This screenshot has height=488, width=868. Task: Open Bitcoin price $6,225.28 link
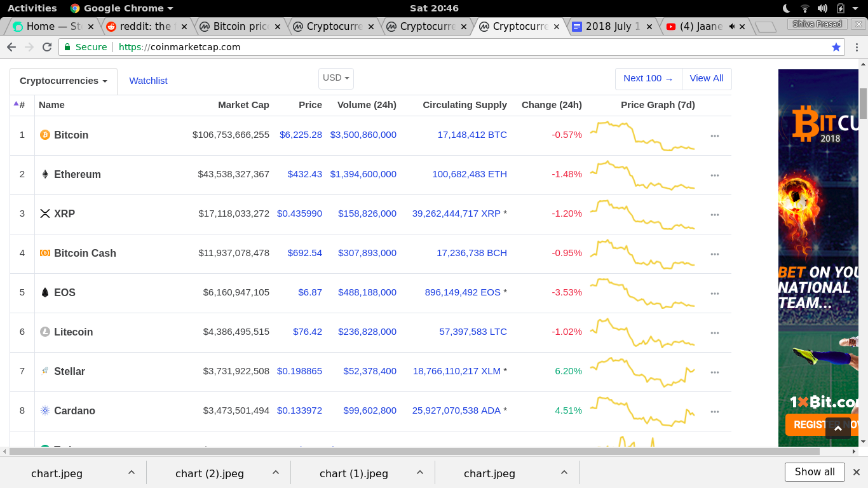(x=301, y=135)
